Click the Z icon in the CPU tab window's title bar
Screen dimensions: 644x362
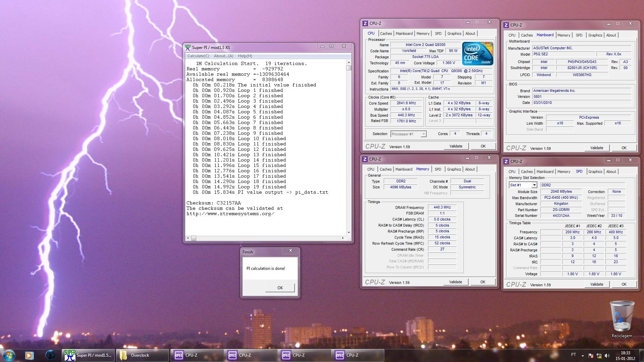tap(365, 23)
